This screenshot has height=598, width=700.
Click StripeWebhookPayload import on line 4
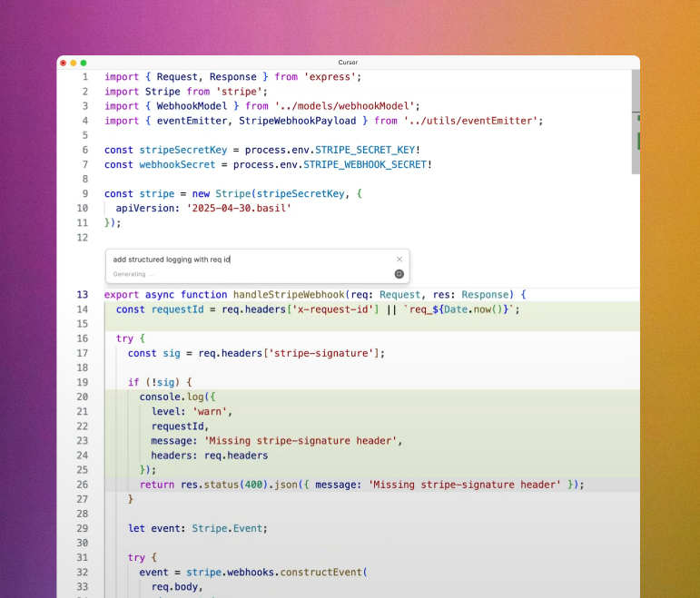point(297,121)
